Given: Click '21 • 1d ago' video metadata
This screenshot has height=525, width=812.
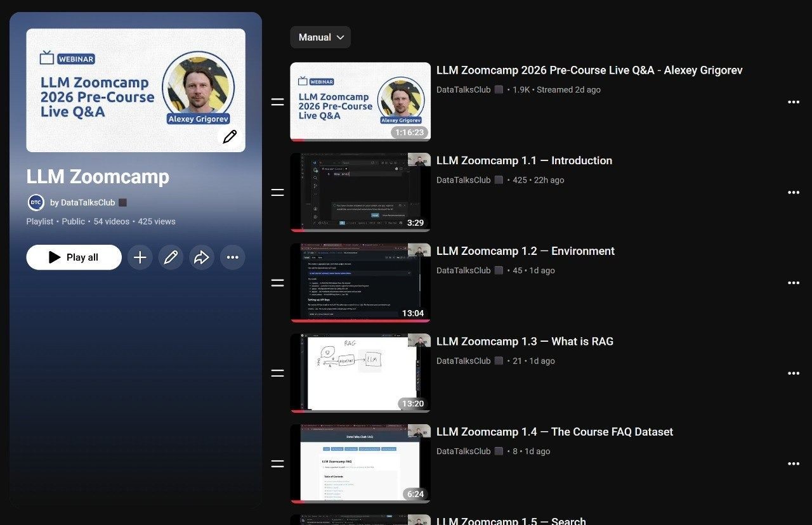Looking at the screenshot, I should pos(534,361).
